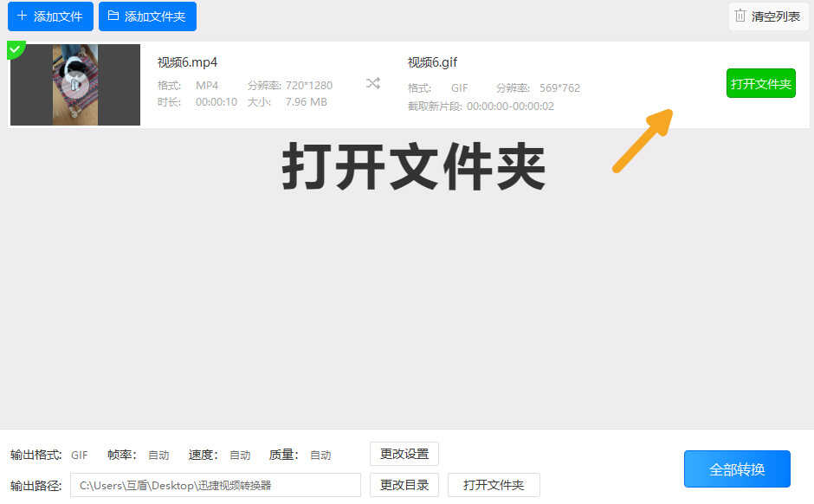Click the duration value 00:00:10
Screen dimensions: 814x504
pos(216,101)
